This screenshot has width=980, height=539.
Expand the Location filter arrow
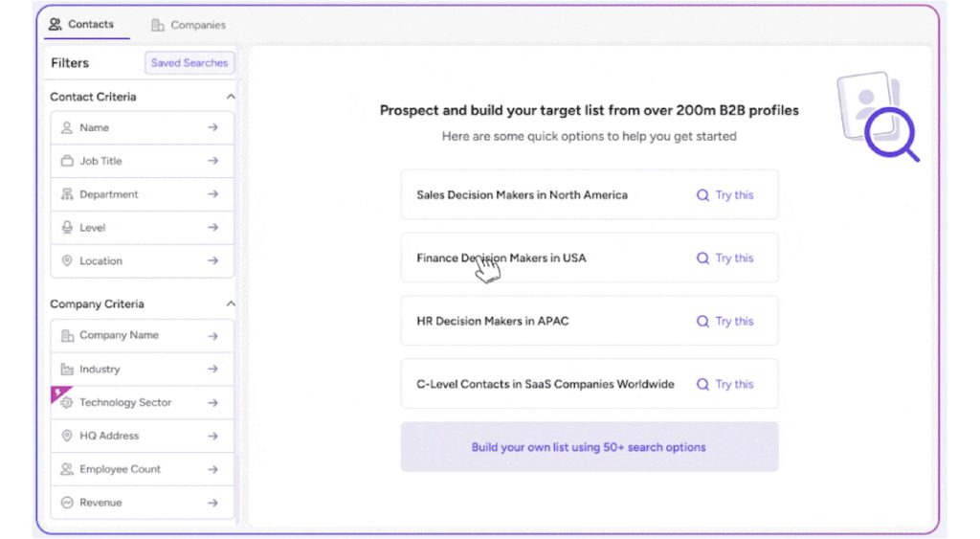[x=213, y=260]
